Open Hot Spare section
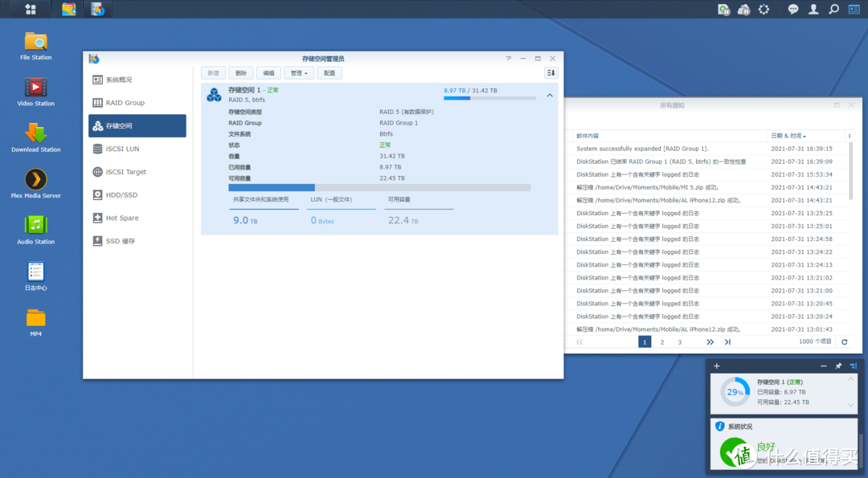 (x=137, y=218)
